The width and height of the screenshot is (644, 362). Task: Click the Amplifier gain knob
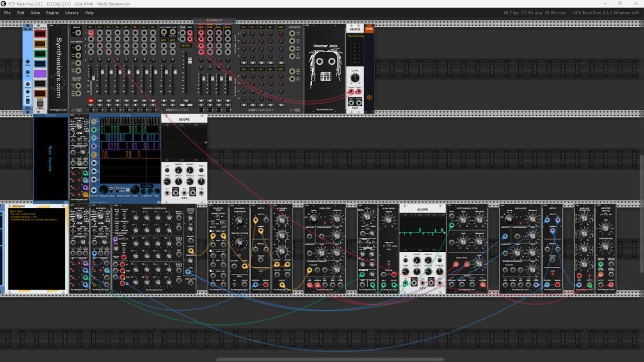606,226
